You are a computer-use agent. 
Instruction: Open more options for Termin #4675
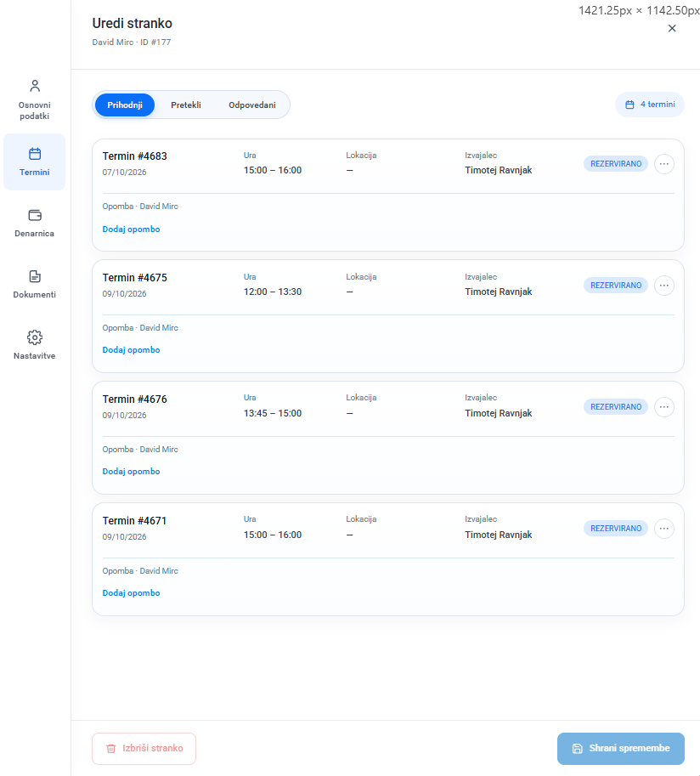663,286
